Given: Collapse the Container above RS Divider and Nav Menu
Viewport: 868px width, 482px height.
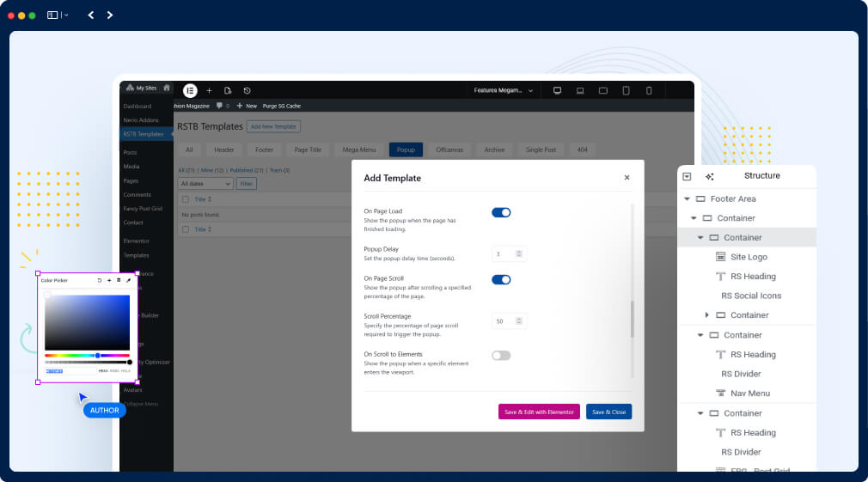Looking at the screenshot, I should 700,335.
